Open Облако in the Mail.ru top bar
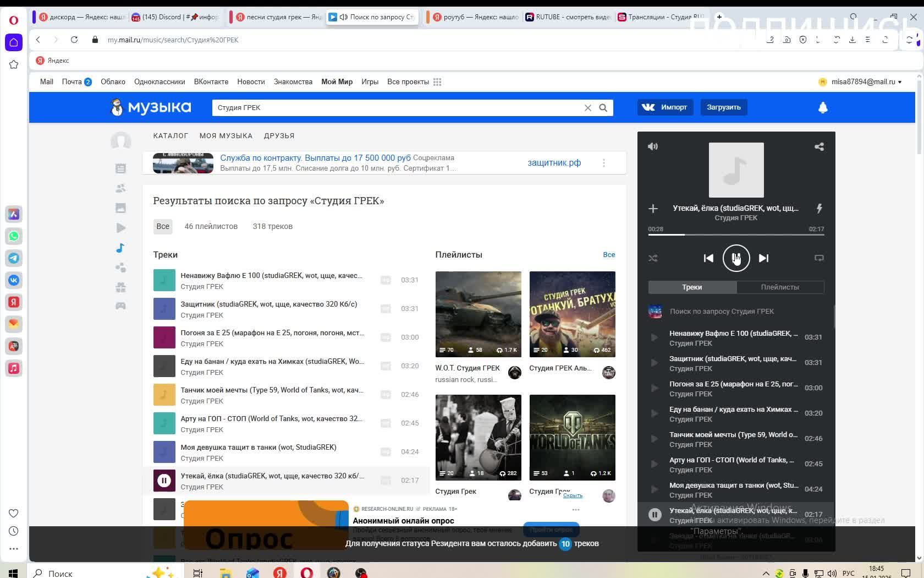This screenshot has width=924, height=578. 113,82
